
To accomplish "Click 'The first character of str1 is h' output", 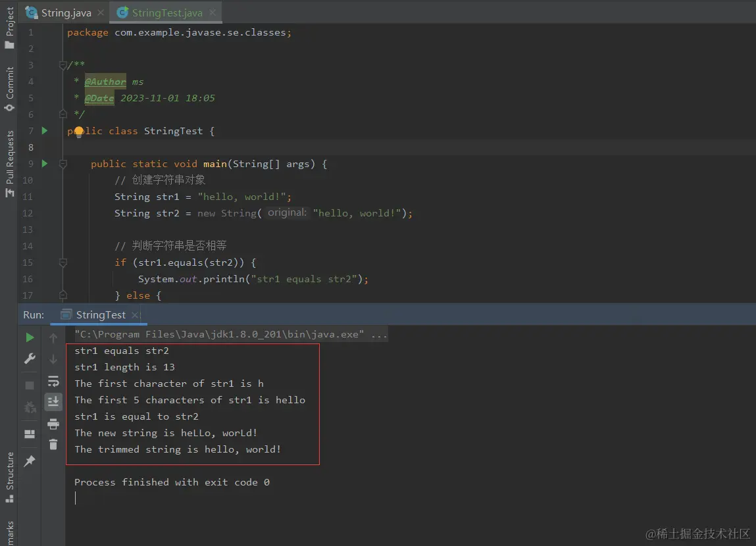I will point(168,384).
